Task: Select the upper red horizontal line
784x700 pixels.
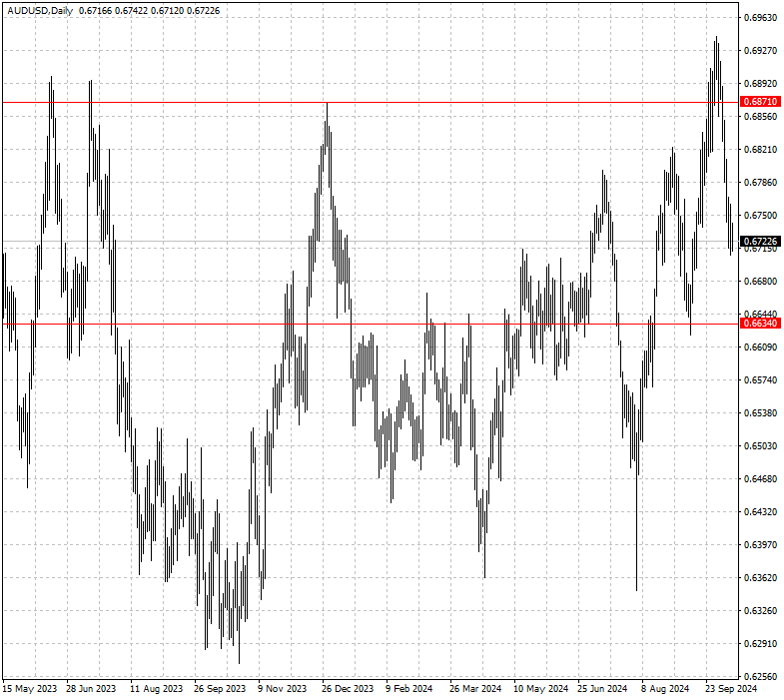Action: coord(370,103)
